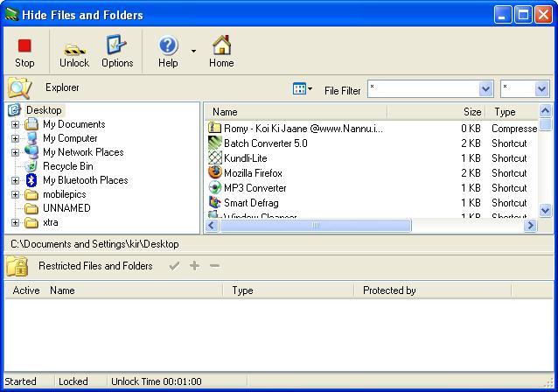558x392 pixels.
Task: Expand the My Network Places node
Action: coord(15,152)
